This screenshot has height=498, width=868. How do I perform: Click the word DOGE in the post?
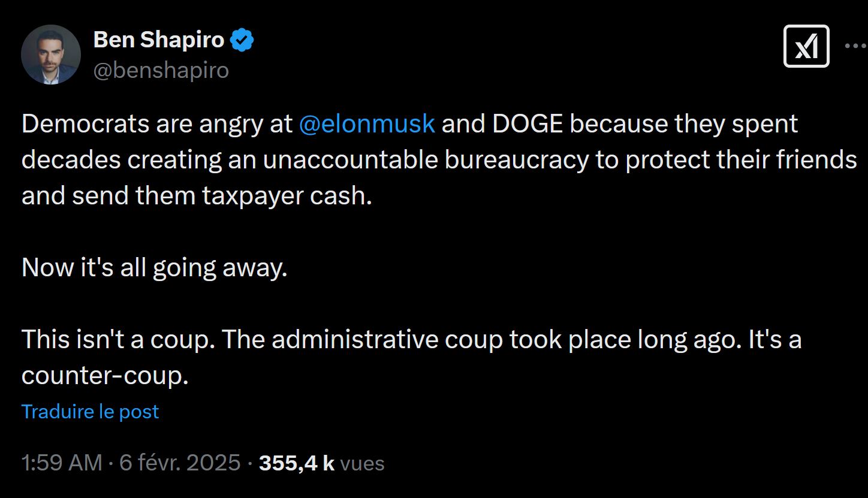[527, 124]
